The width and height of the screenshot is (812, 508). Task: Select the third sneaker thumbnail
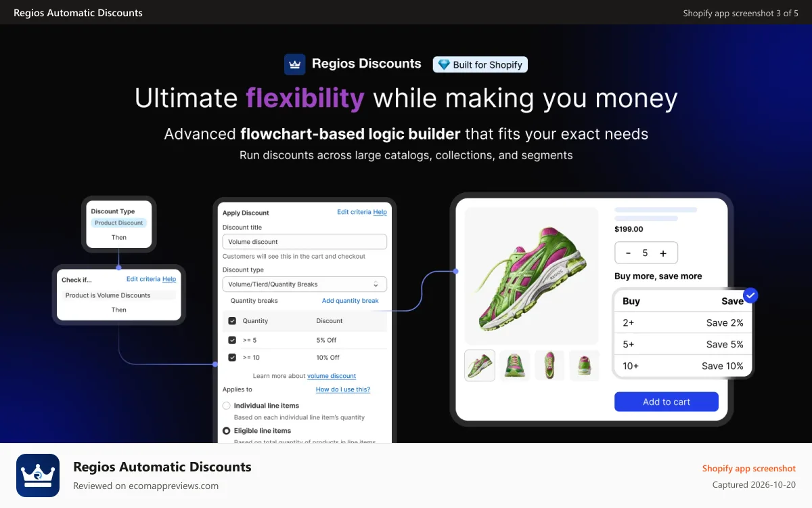tap(549, 365)
